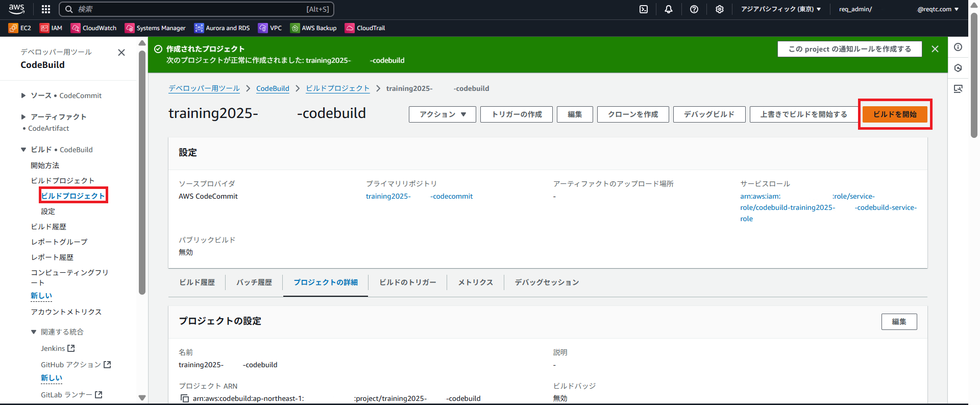Open region selector アジアパシフィック (東京)
Screen dimensions: 980x405
tap(780, 9)
